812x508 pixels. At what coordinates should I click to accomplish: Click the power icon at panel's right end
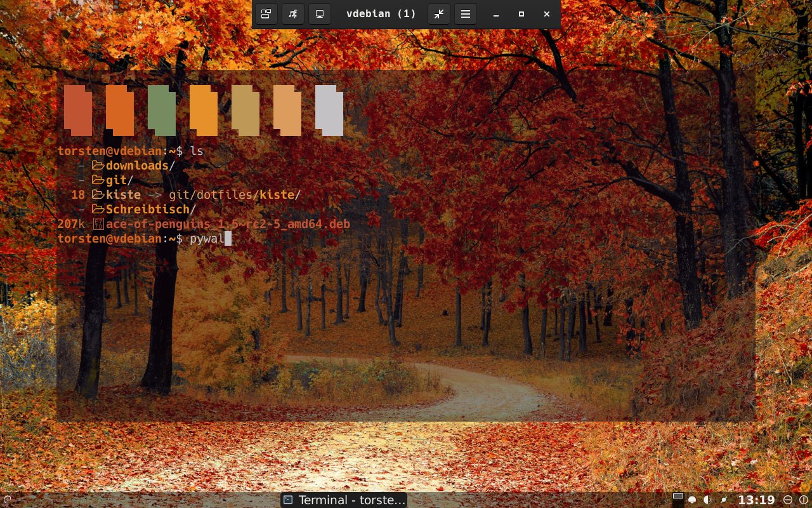(804, 500)
